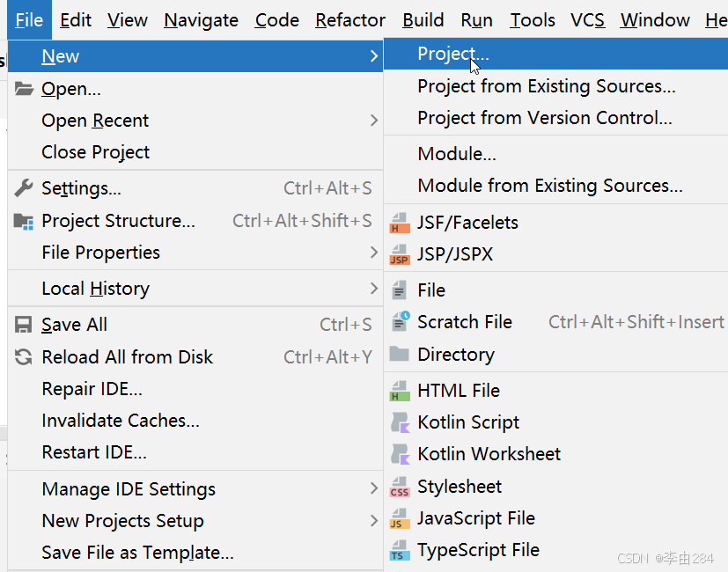Click the JSP/JSPX file icon

click(x=400, y=255)
